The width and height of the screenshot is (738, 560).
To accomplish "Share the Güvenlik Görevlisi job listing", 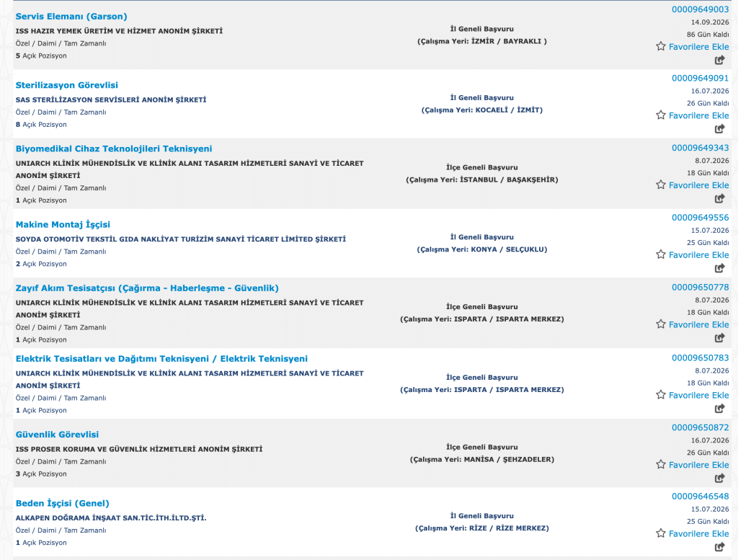I will [720, 478].
